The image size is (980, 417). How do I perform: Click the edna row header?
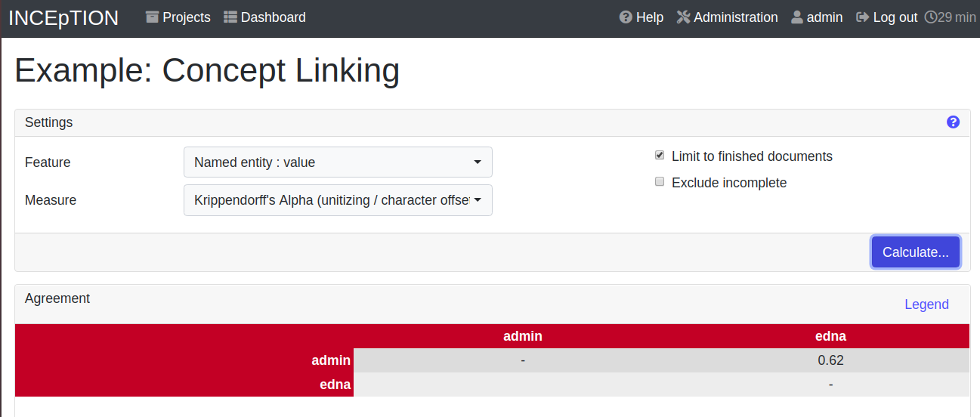pyautogui.click(x=335, y=385)
